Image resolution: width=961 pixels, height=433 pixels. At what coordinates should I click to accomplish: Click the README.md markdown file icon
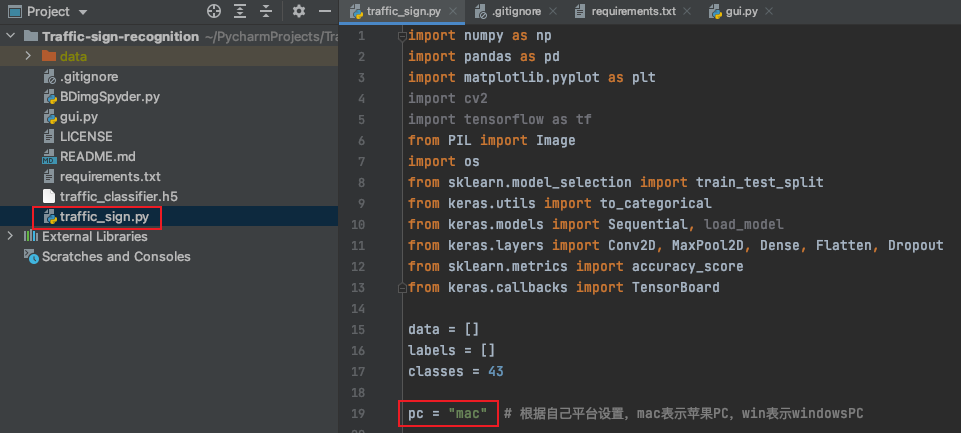[x=49, y=157]
